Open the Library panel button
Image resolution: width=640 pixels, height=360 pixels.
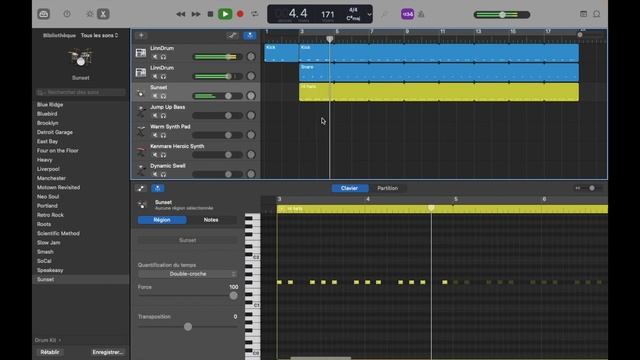point(44,14)
